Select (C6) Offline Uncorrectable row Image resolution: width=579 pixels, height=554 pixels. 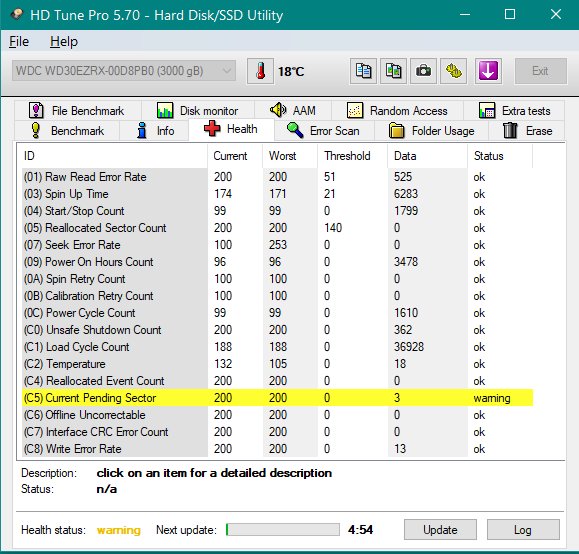pyautogui.click(x=278, y=415)
